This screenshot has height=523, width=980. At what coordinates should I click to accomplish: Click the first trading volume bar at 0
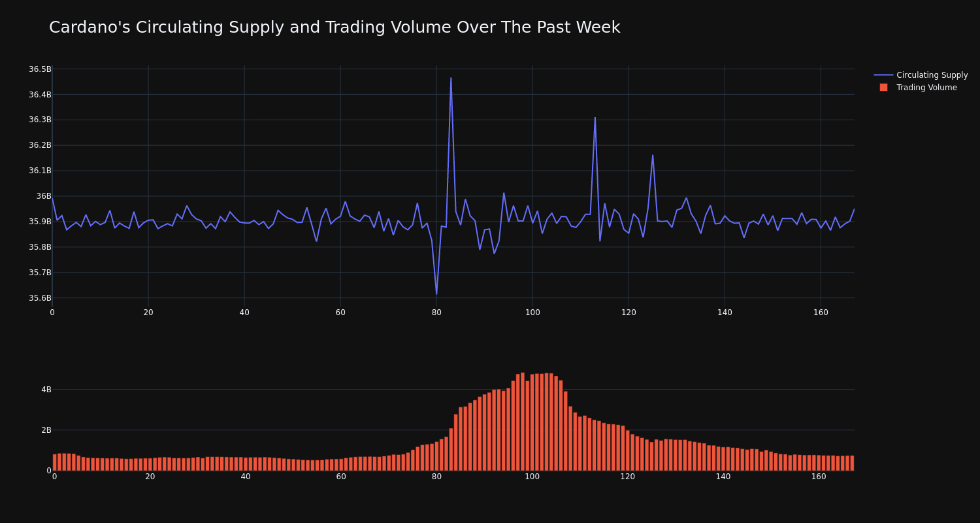click(x=54, y=462)
